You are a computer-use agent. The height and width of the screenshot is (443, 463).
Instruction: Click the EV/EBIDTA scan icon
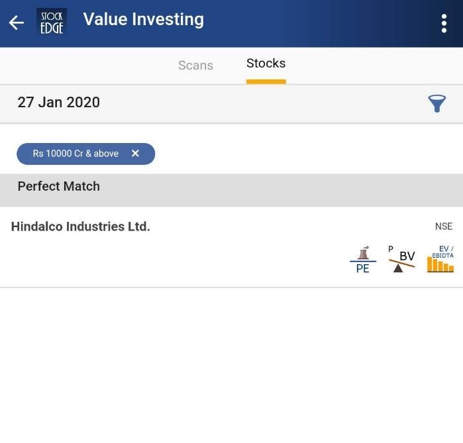pyautogui.click(x=440, y=259)
